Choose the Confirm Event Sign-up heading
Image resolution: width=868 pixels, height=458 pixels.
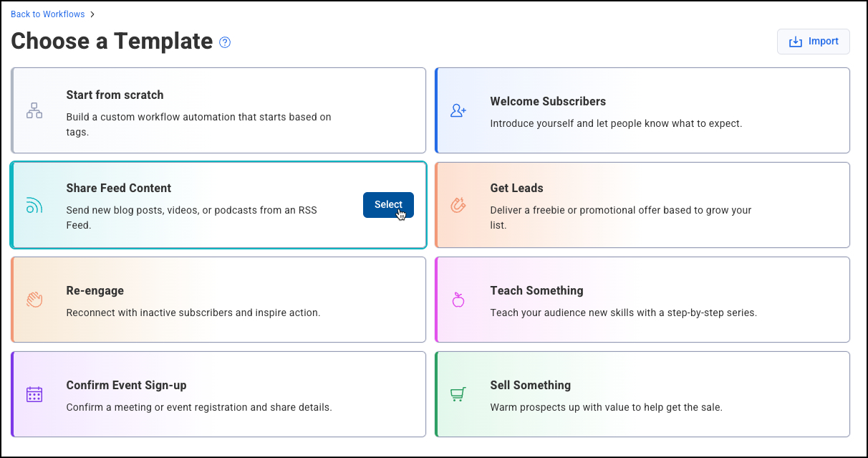pyautogui.click(x=126, y=385)
